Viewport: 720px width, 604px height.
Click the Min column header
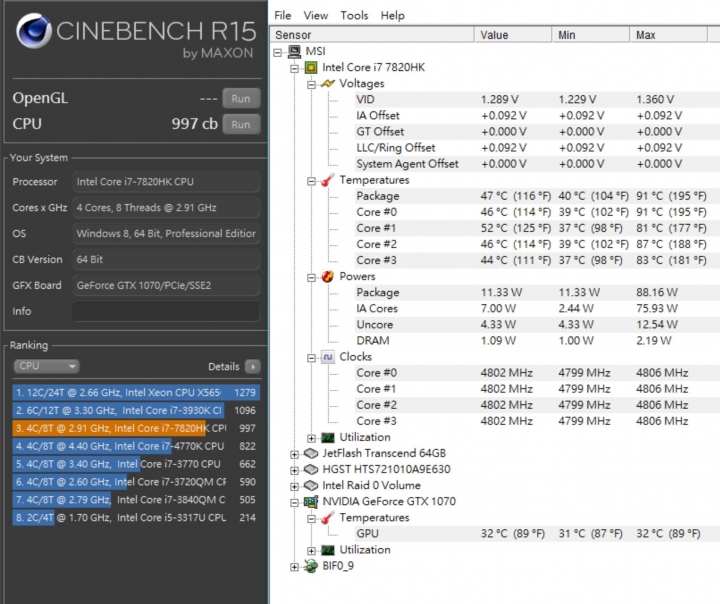[x=591, y=35]
